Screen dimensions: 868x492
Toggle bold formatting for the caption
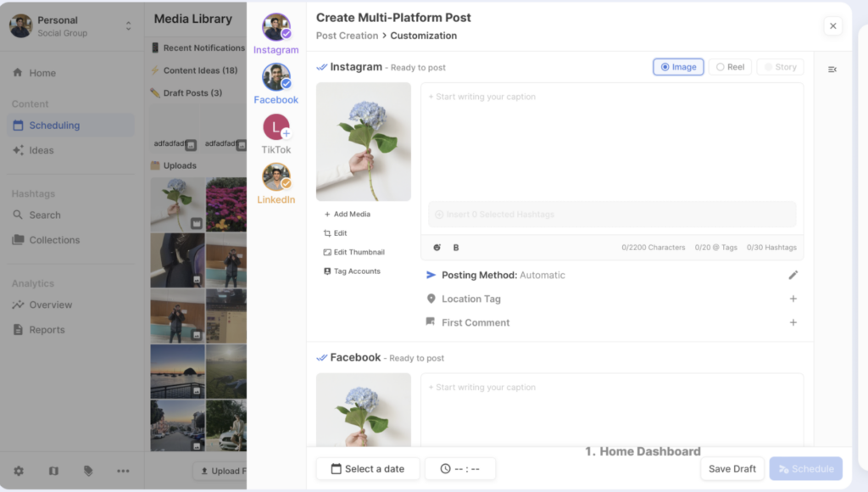(x=456, y=247)
